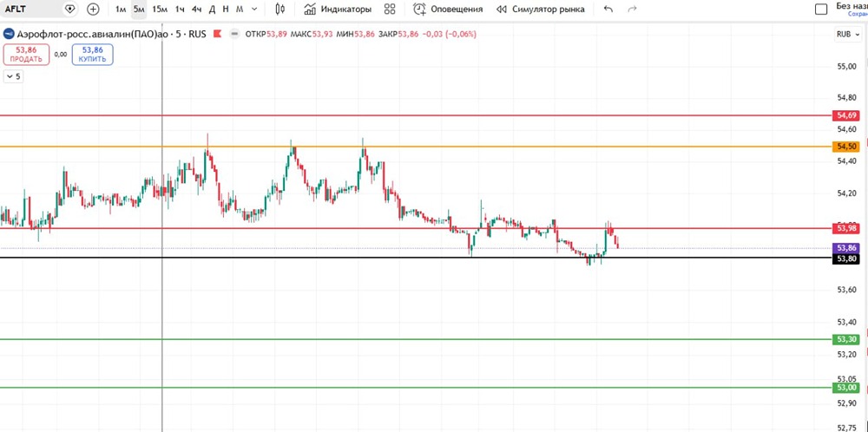Choose the 4ч timeframe

tap(196, 10)
